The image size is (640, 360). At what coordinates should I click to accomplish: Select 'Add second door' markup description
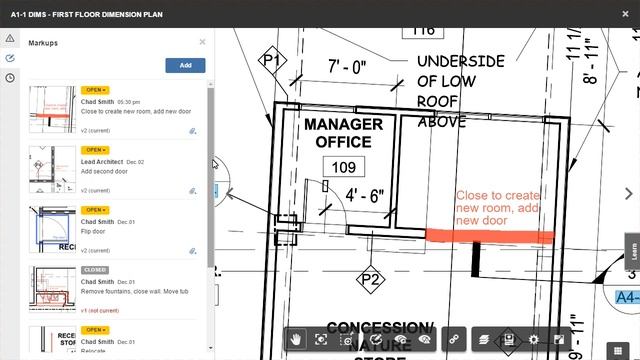pos(104,171)
